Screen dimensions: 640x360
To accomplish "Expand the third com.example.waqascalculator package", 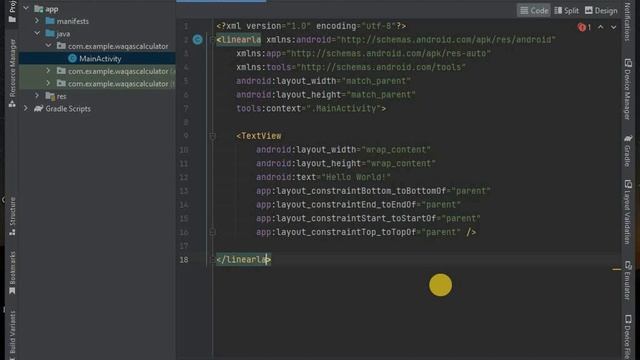I will [x=48, y=83].
